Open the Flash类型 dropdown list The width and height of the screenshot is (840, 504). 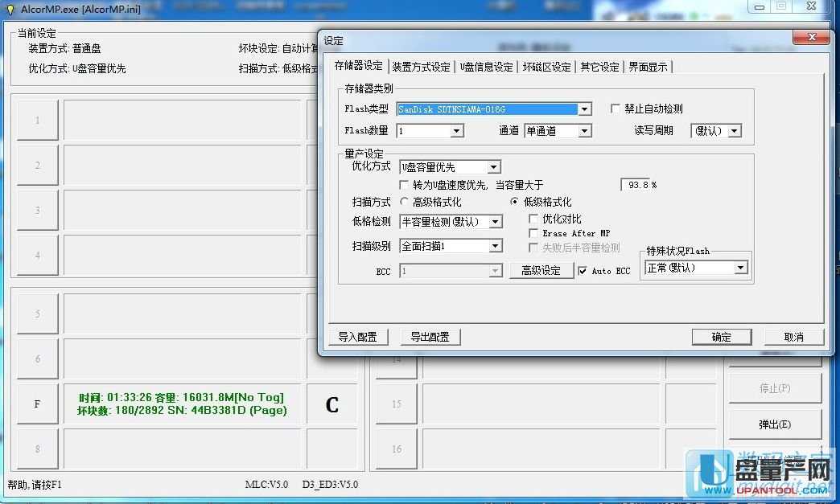point(585,109)
